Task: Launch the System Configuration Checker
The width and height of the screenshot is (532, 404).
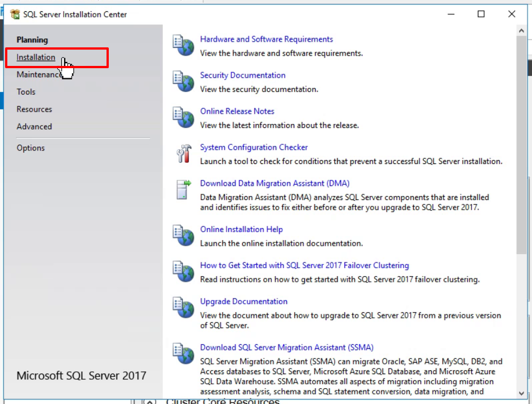Action: point(254,147)
